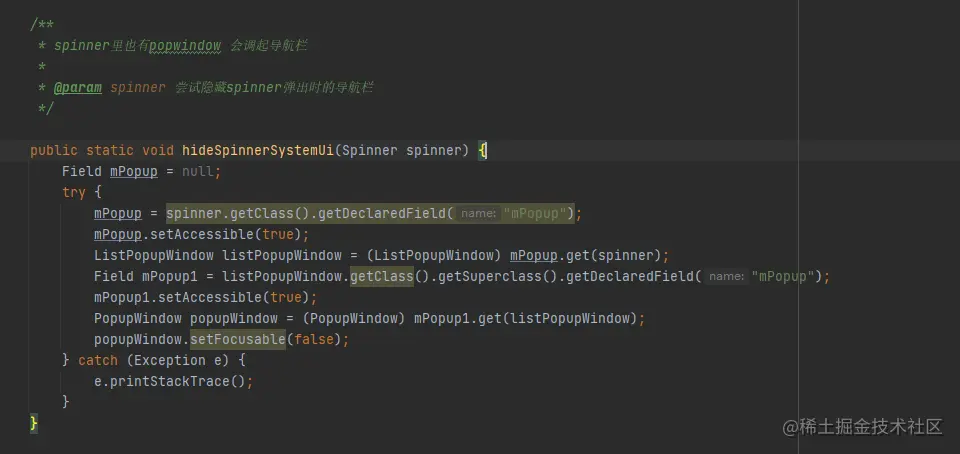Viewport: 960px width, 454px height.
Task: Click the "public static void" modifiers
Action: coord(102,151)
